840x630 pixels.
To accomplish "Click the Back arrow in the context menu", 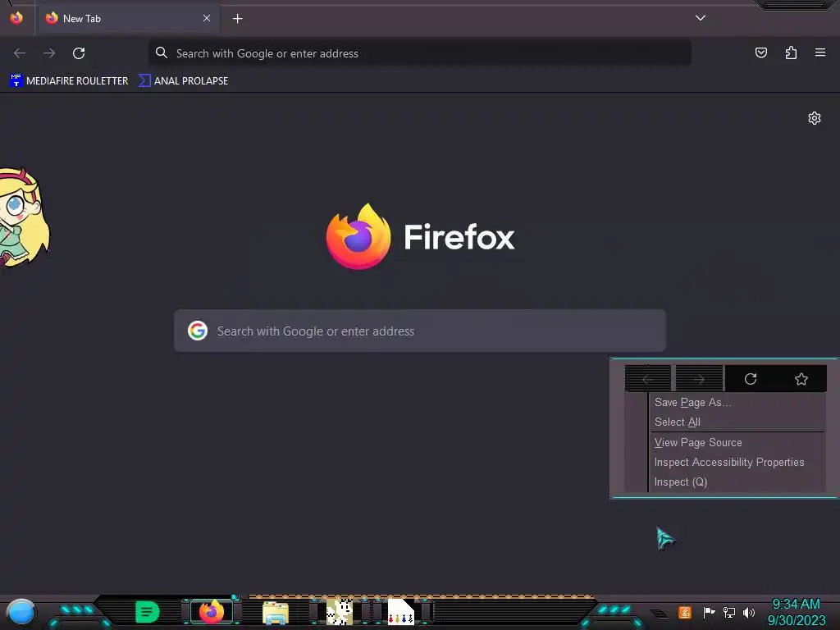I will pyautogui.click(x=648, y=379).
